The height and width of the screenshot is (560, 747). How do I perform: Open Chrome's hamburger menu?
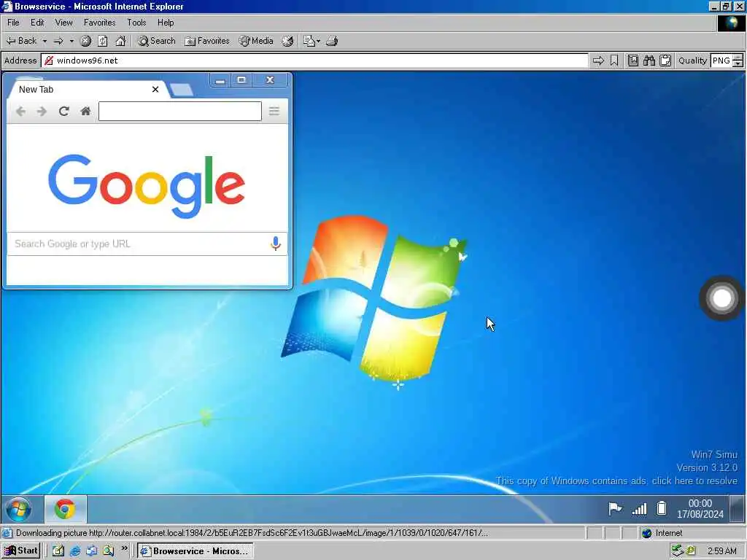tap(274, 112)
